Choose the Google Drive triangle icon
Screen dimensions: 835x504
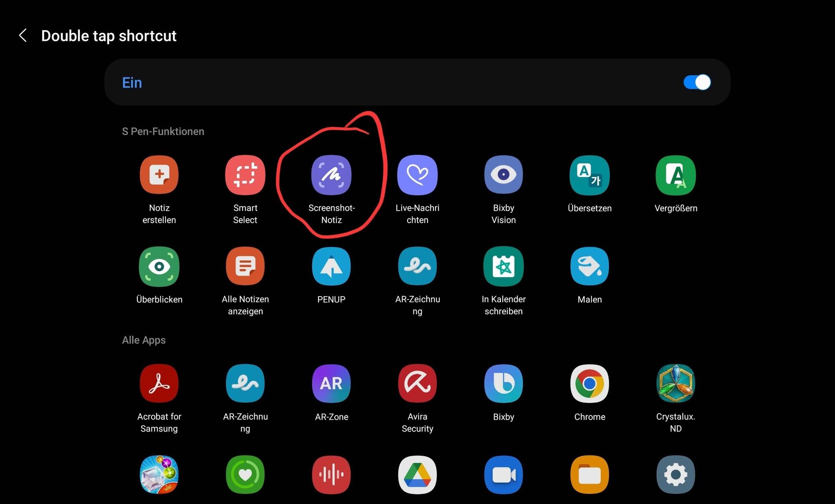point(417,475)
